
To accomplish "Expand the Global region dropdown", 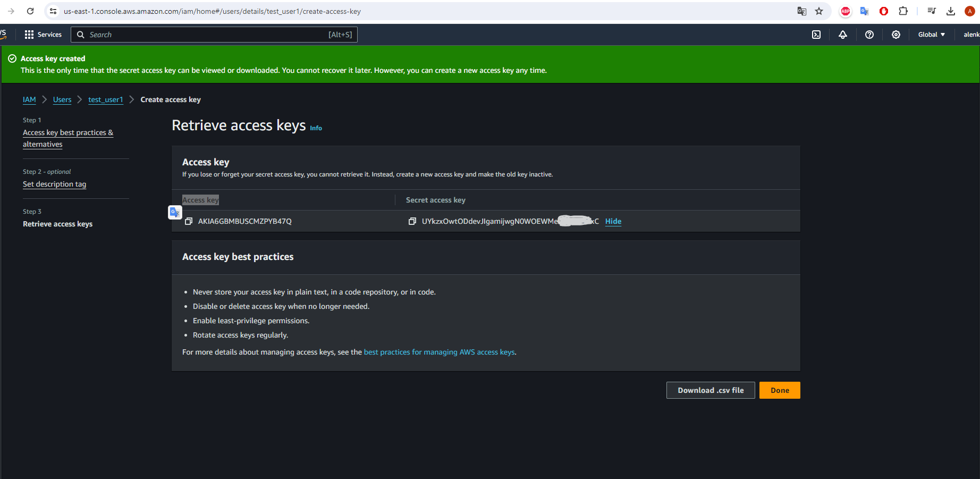I will 931,35.
